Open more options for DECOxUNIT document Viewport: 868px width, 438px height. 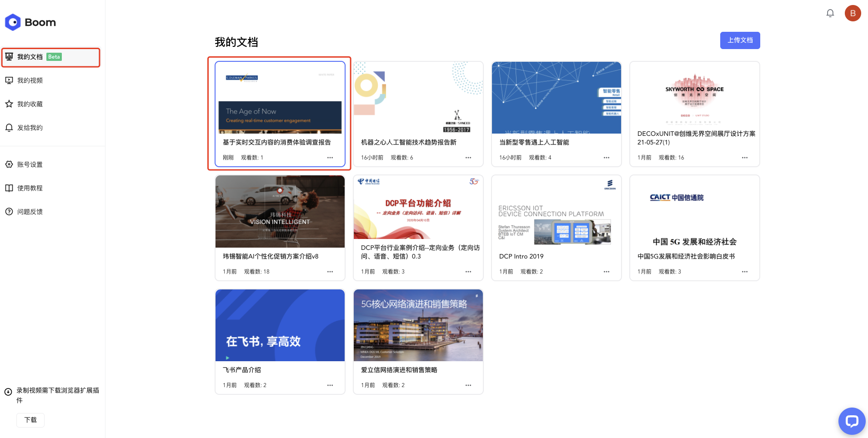(745, 158)
